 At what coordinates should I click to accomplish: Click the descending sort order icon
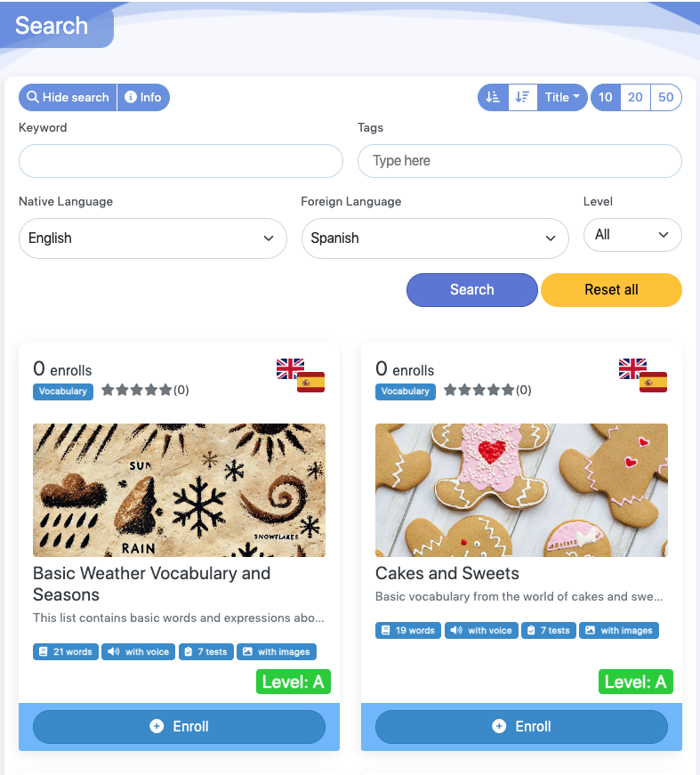pyautogui.click(x=523, y=97)
